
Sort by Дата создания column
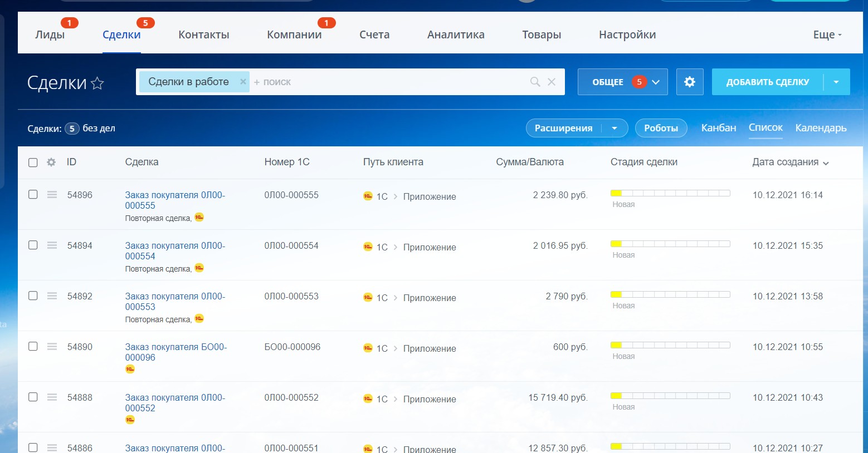pyautogui.click(x=790, y=162)
